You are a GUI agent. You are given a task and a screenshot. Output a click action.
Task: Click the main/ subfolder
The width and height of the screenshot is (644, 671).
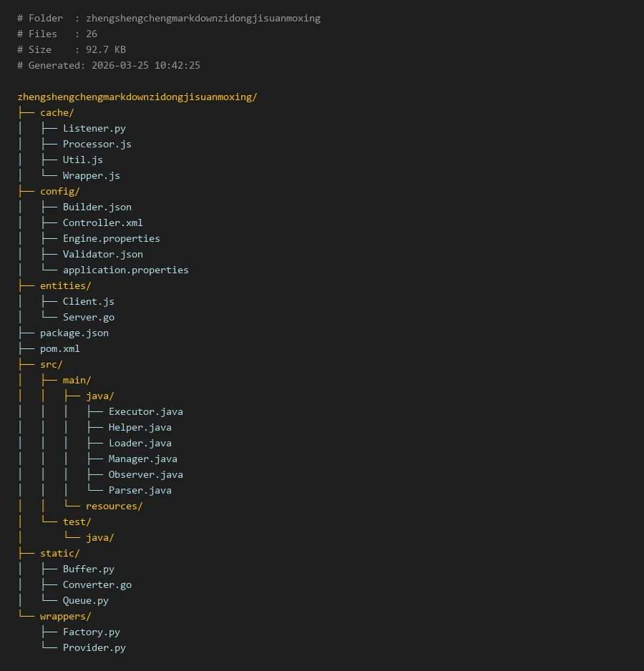tap(77, 380)
